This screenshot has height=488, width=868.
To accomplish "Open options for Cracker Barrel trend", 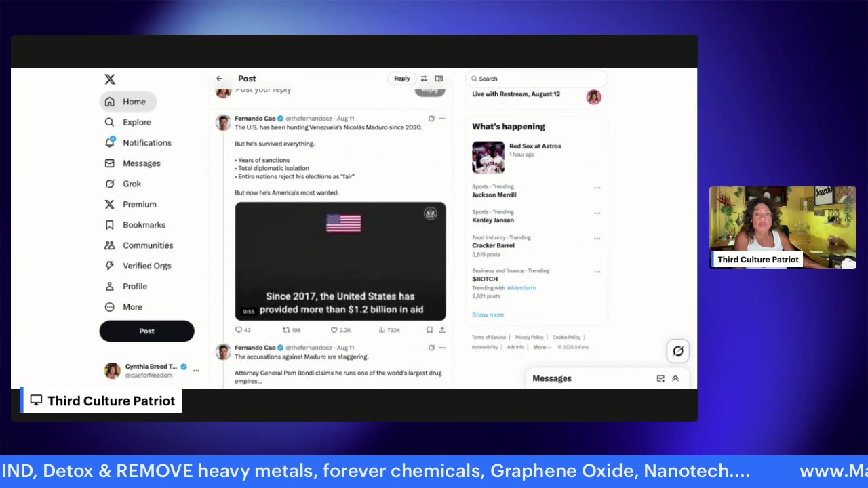I will tap(597, 238).
